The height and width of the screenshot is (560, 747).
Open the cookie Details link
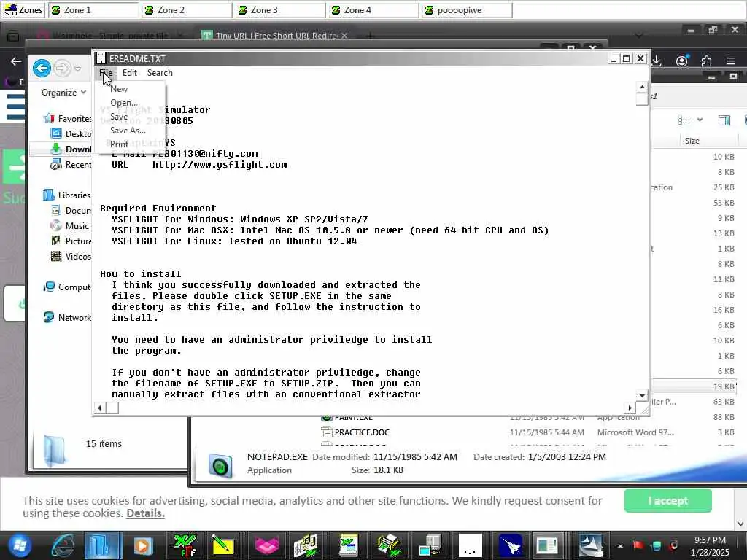(x=145, y=513)
